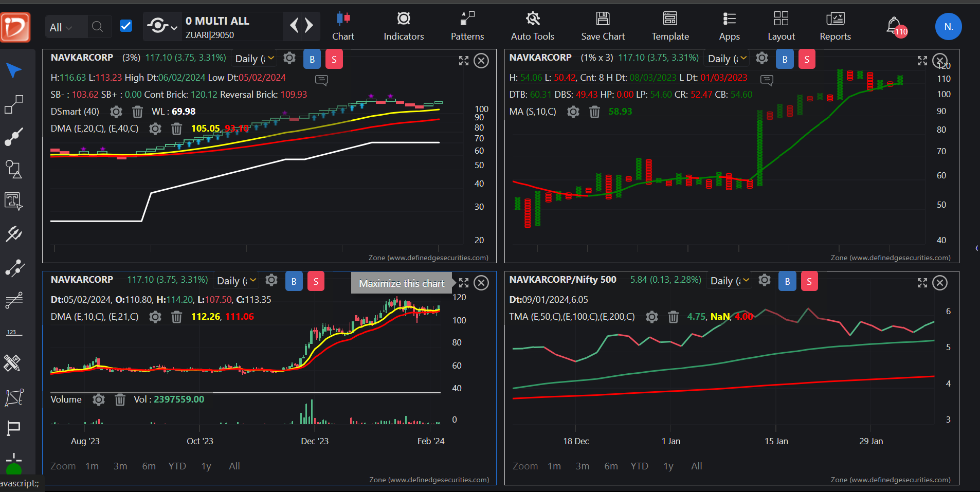
Task: Open the search icon next to All
Action: [x=97, y=27]
